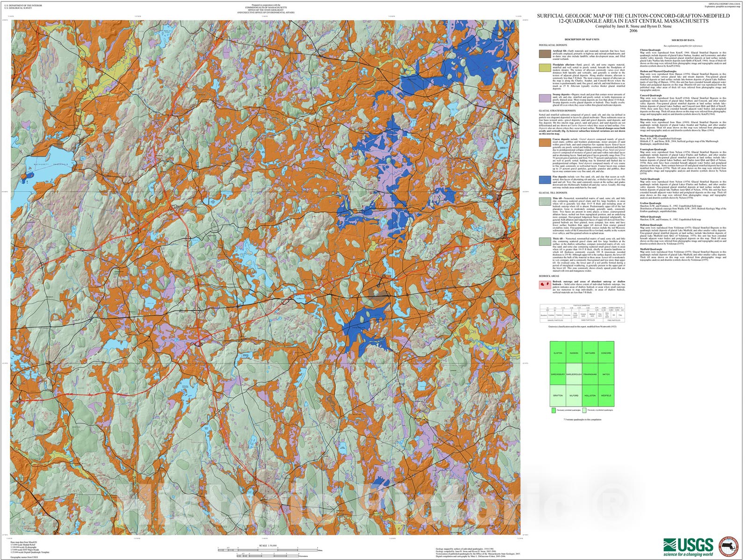Click the Artificial fill brown legend swatch

point(545,54)
